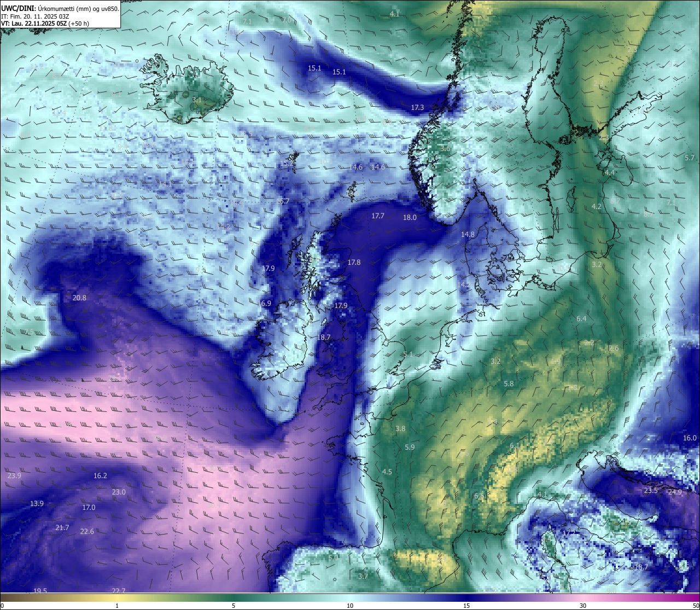Viewport: 700px width, 610px height.
Task: Click the 17.0 value in the southwest Atlantic
Action: click(x=89, y=507)
